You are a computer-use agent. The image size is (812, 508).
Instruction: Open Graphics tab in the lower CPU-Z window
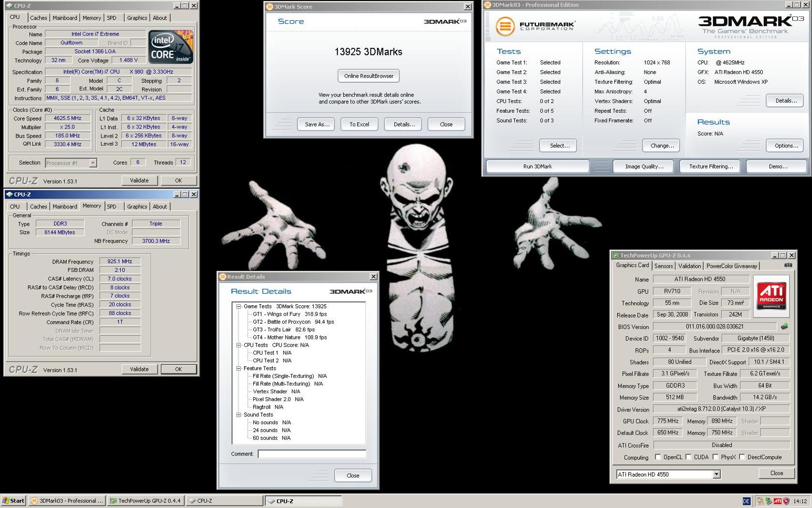pos(137,207)
